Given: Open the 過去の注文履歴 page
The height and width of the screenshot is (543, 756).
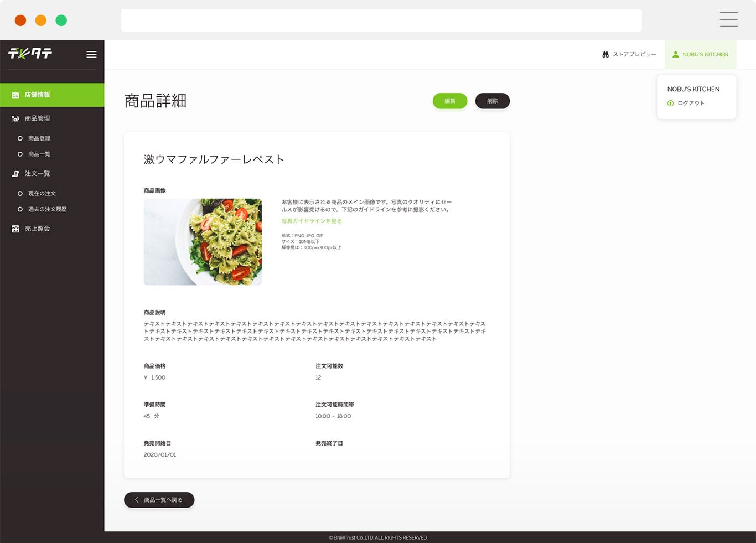Looking at the screenshot, I should point(47,209).
